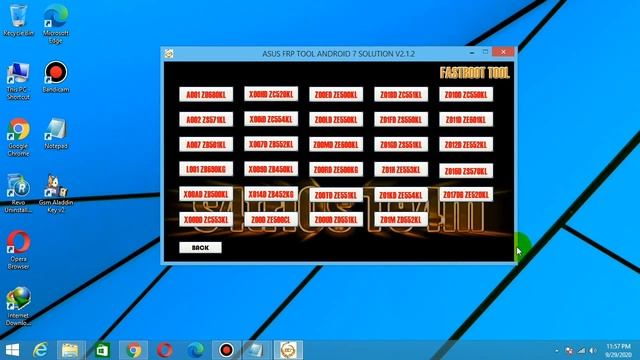Select the A002 ZS571KL model button
This screenshot has width=640, height=360.
(206, 120)
